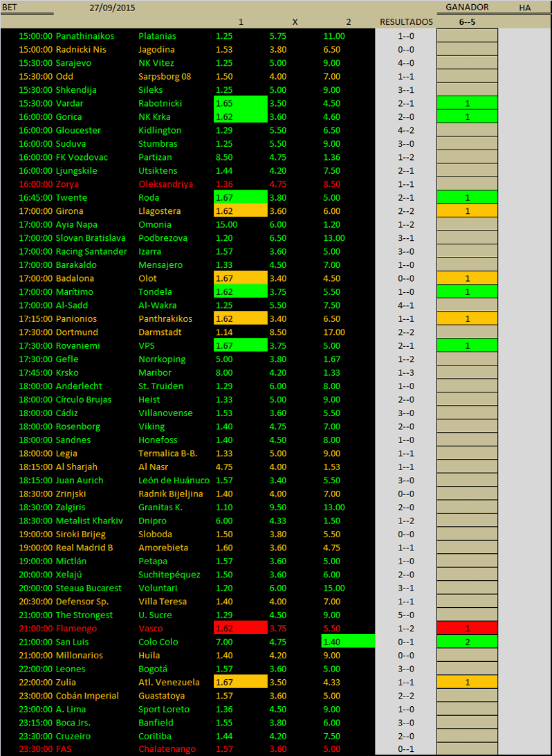This screenshot has width=552, height=756.
Task: Click red GANADOR cell in Flamengo row
Action: (x=467, y=627)
